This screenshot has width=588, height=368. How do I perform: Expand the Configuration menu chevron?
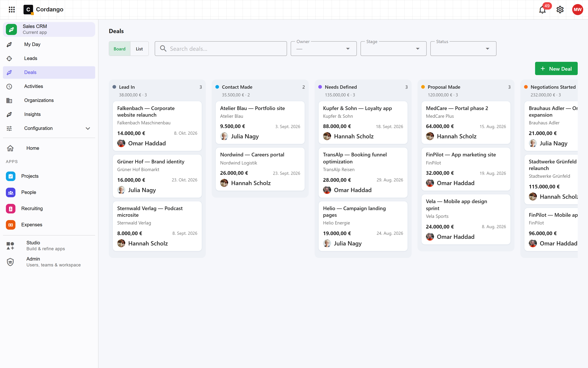88,128
